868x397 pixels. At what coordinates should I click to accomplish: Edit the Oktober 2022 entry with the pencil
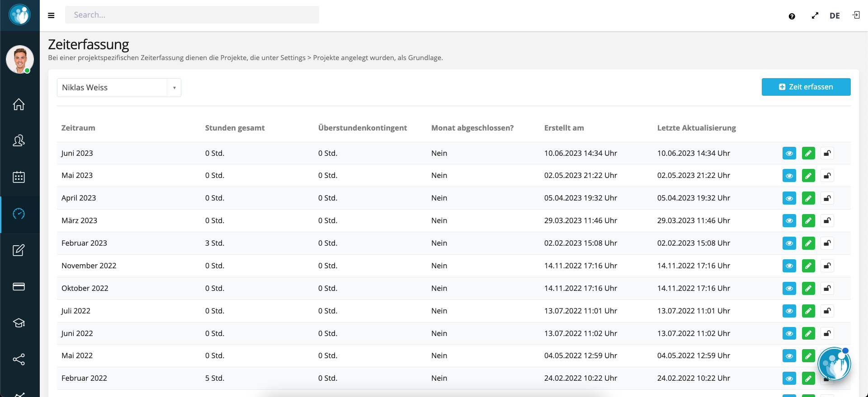tap(808, 288)
